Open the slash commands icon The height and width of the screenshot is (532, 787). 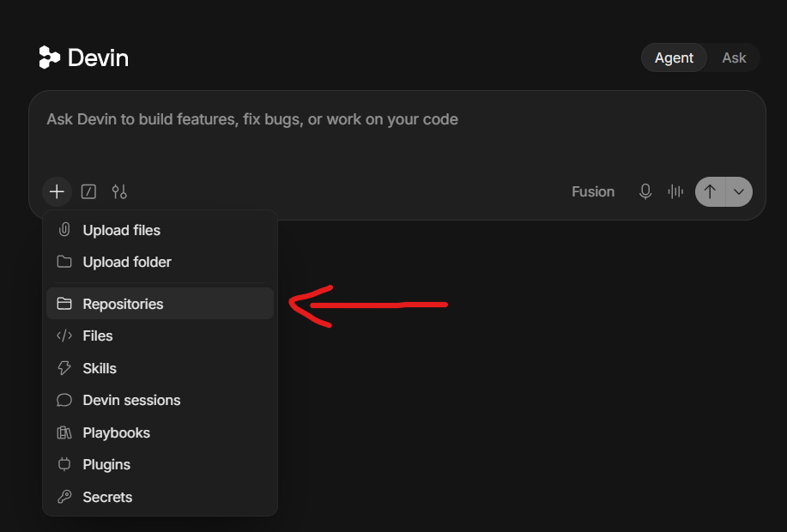click(x=89, y=191)
